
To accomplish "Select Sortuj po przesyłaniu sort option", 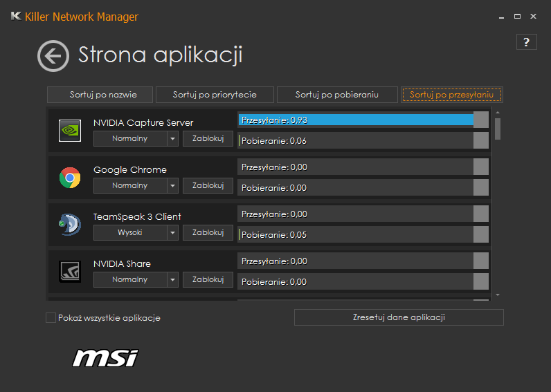I will point(452,95).
